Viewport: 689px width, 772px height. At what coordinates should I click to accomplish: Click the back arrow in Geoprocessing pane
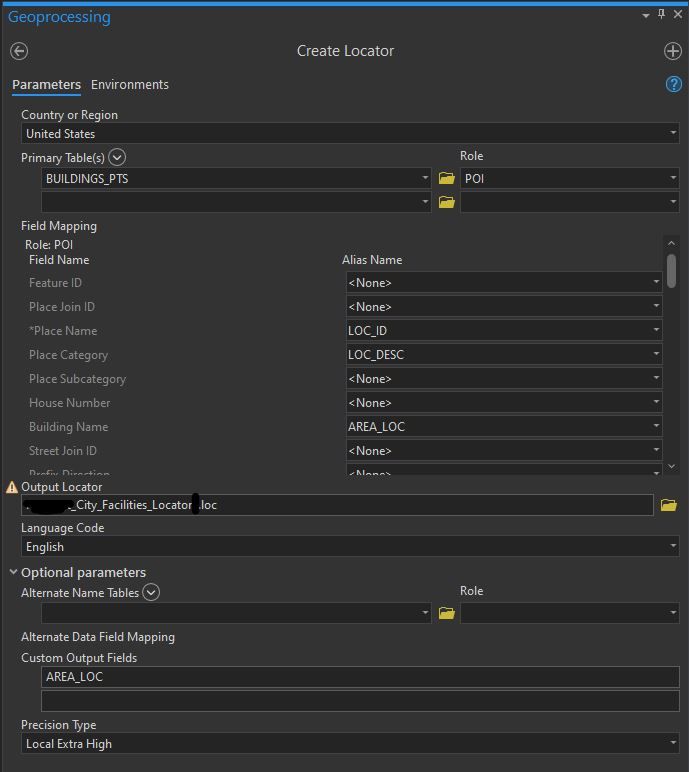pyautogui.click(x=19, y=51)
